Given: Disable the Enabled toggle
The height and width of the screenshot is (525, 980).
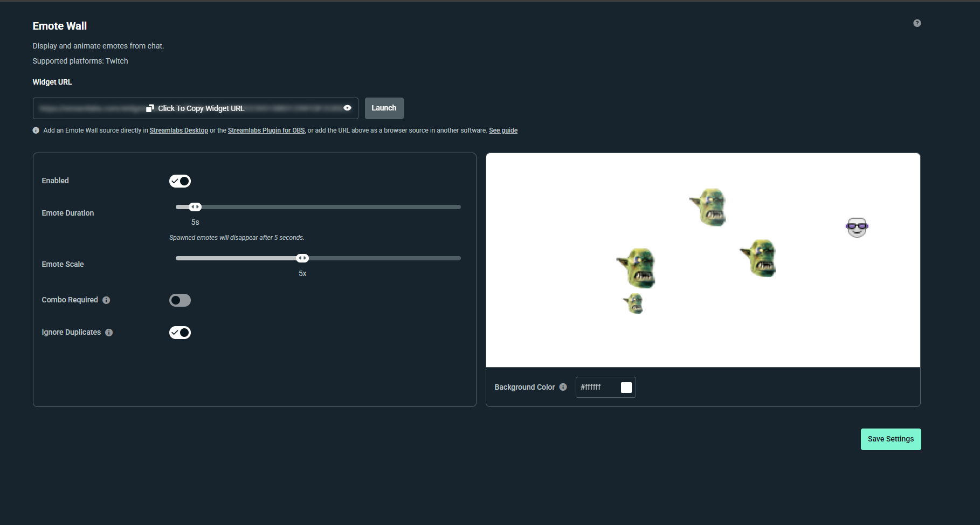Looking at the screenshot, I should coord(180,181).
